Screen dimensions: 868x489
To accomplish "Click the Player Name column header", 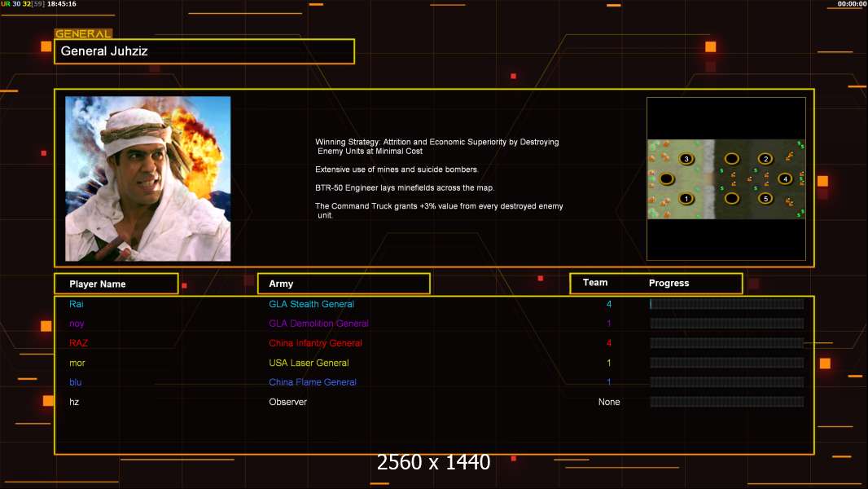I will pyautogui.click(x=116, y=284).
